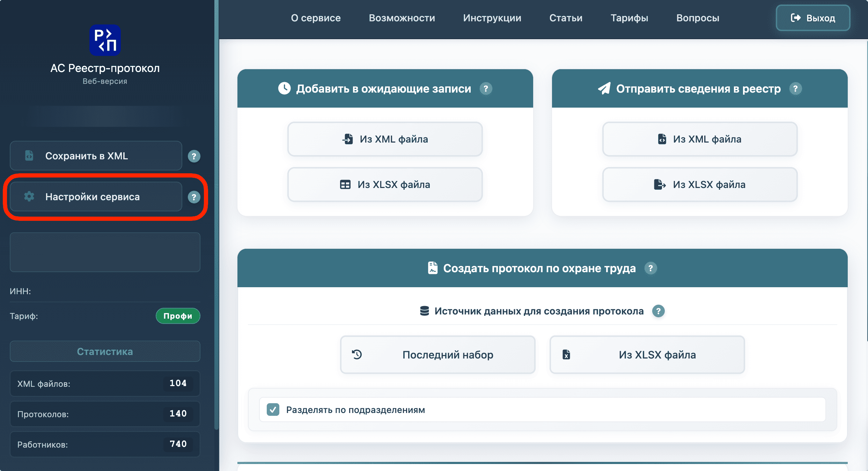Add pending records Из XLSX файла
The height and width of the screenshot is (471, 868).
click(x=385, y=184)
